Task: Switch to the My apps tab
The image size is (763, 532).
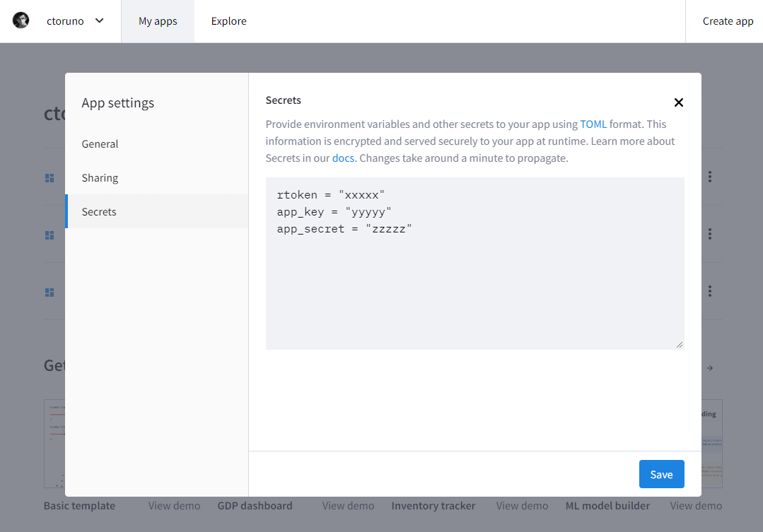Action: (x=158, y=21)
